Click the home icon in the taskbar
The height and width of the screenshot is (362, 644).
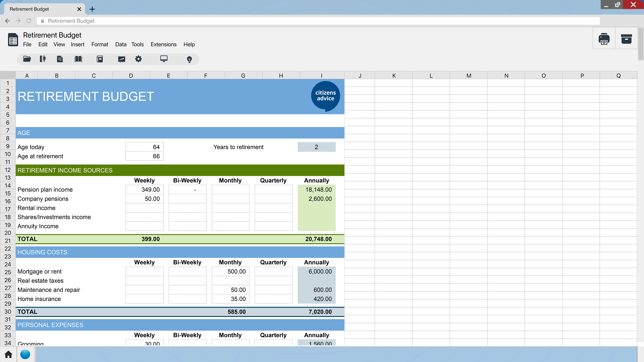tap(8, 354)
